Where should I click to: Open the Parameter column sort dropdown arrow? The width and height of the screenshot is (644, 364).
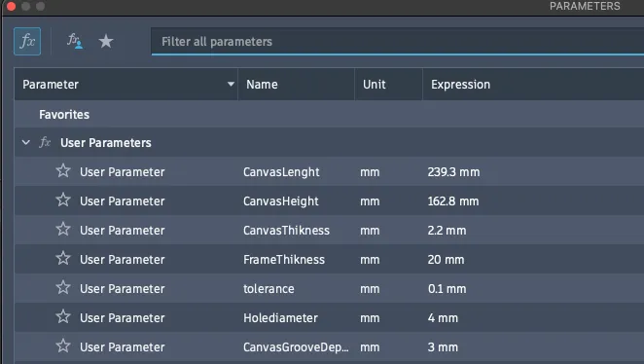(x=231, y=85)
